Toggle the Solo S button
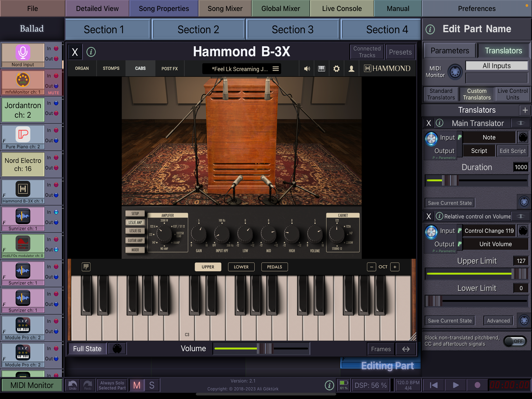Image resolution: width=532 pixels, height=399 pixels. pos(152,385)
